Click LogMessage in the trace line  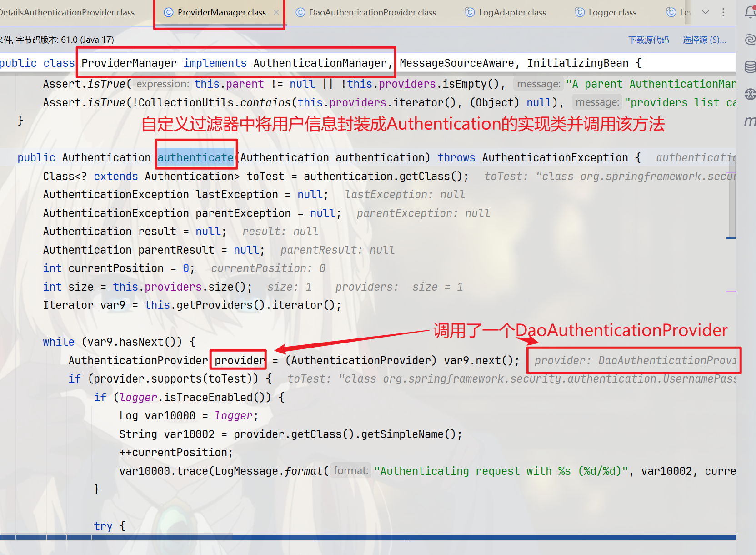[x=246, y=471]
